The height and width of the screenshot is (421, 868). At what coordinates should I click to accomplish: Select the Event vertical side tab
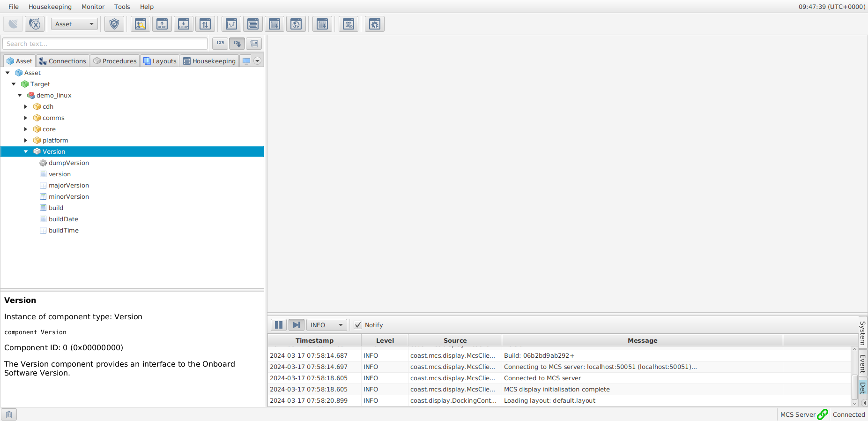863,363
